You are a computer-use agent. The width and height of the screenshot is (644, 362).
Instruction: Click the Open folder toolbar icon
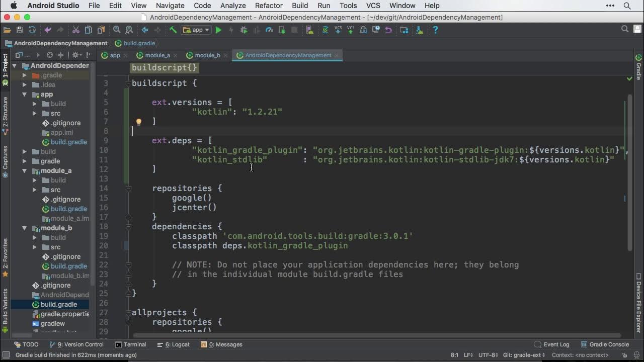click(7, 30)
